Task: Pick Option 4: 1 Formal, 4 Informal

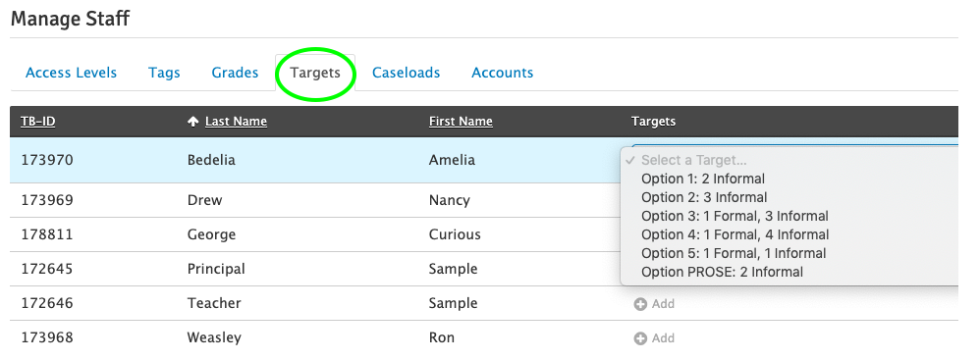Action: click(x=735, y=234)
